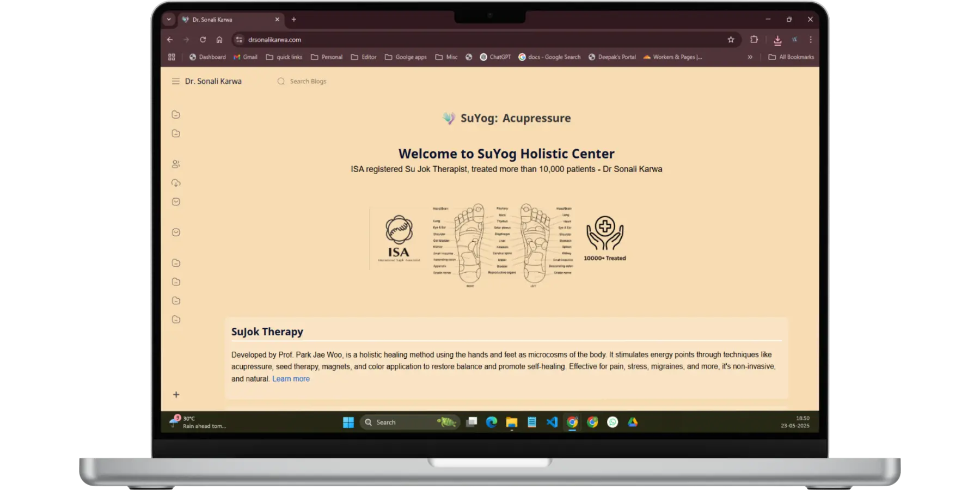Screen dimensions: 980x490
Task: Reload the page with refresh icon
Action: pos(203,40)
